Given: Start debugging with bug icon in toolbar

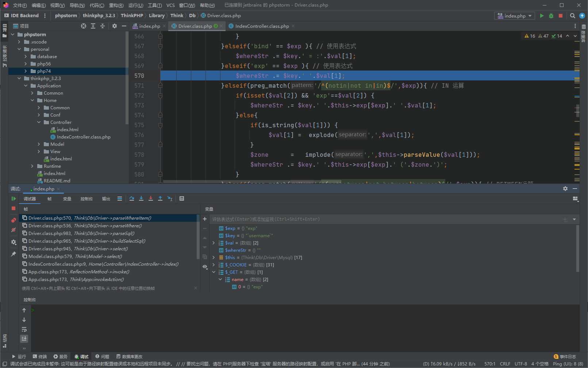Looking at the screenshot, I should tap(551, 16).
